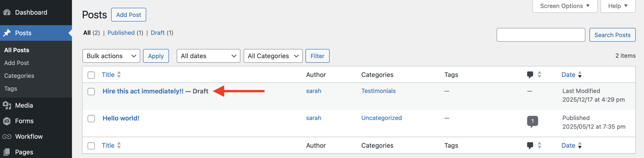Sort by comments using header bubble icon

pyautogui.click(x=530, y=75)
